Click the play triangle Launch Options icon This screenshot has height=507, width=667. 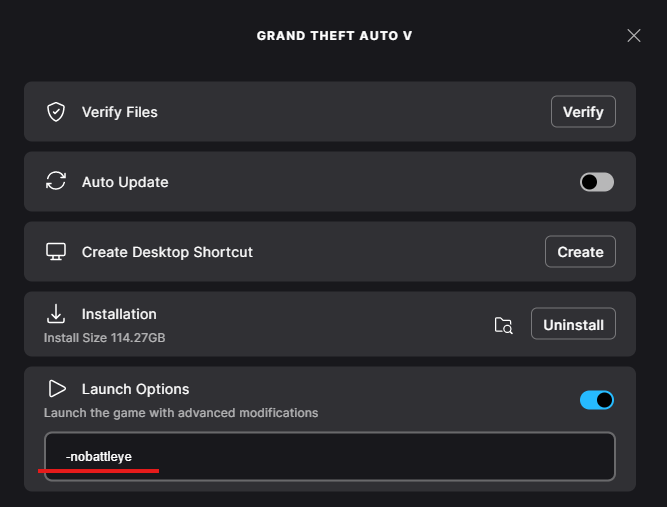tap(57, 388)
